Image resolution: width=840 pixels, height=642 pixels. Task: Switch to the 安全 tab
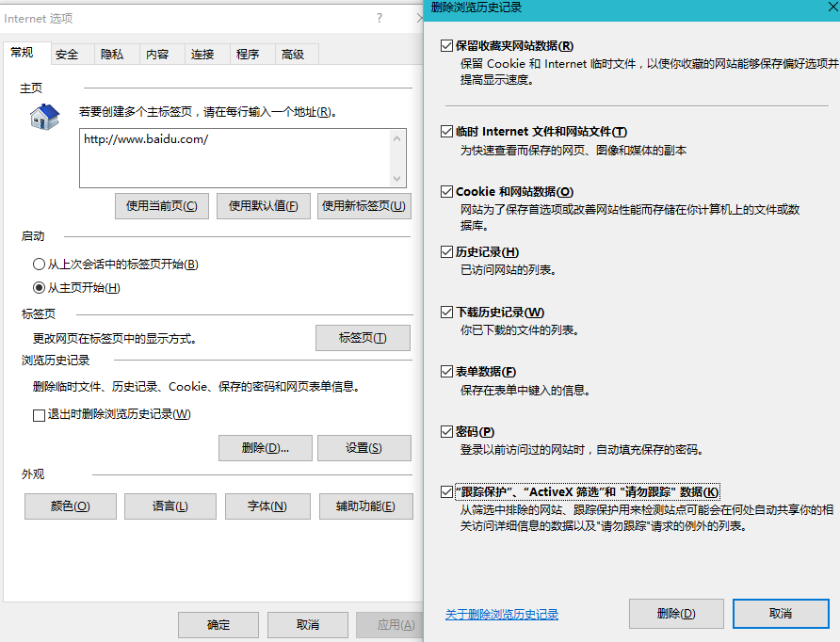(69, 54)
